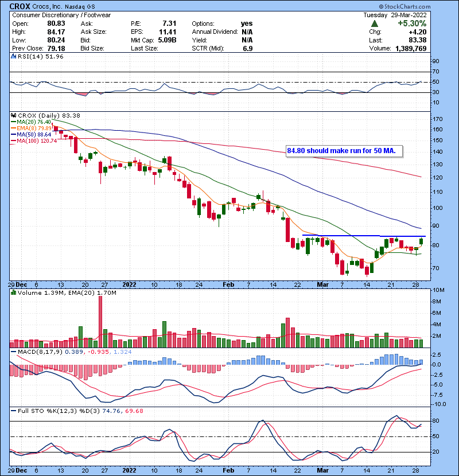Click the High value 84.17
This screenshot has width=459, height=476.
coord(56,32)
